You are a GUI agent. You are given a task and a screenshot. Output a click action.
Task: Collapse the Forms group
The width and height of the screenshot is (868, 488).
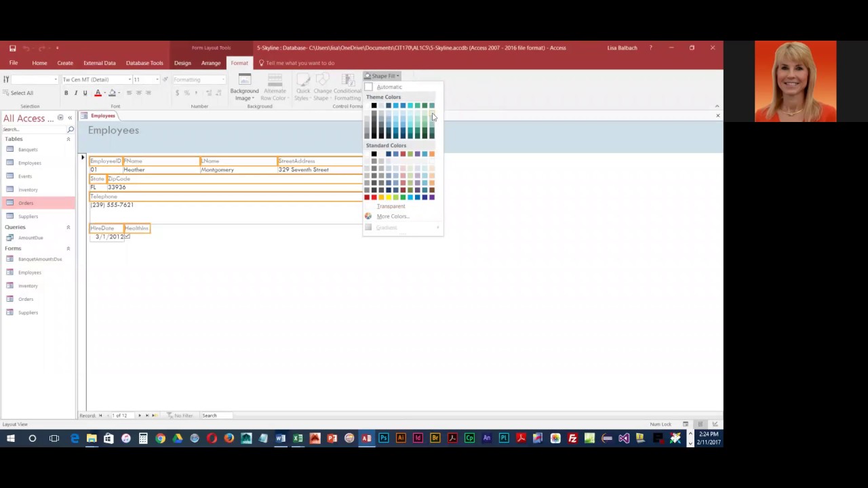tap(68, 249)
